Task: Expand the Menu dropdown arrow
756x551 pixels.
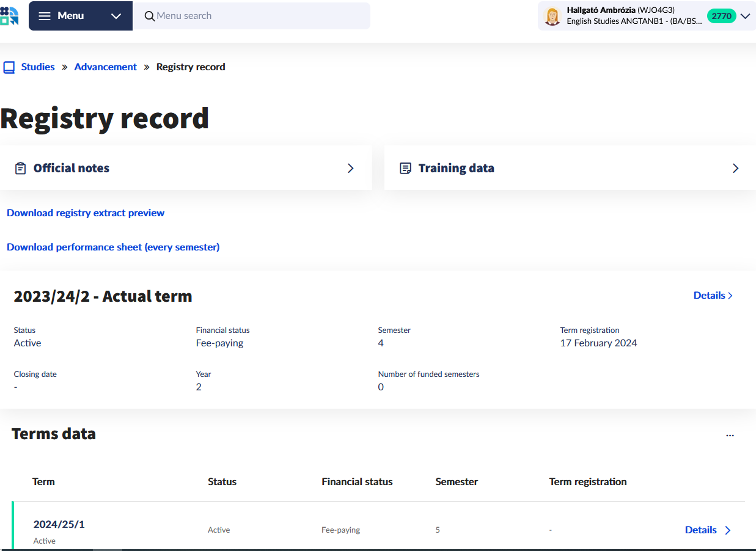Action: click(116, 16)
